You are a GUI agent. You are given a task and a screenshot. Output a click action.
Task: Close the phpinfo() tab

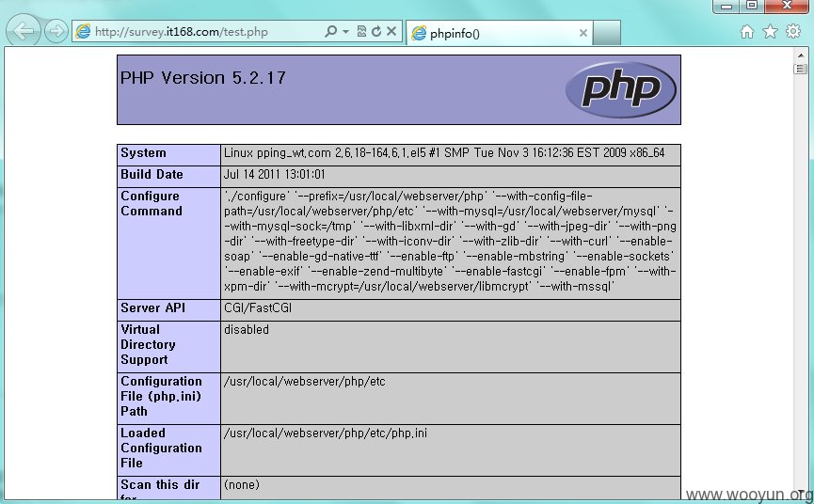pos(583,33)
